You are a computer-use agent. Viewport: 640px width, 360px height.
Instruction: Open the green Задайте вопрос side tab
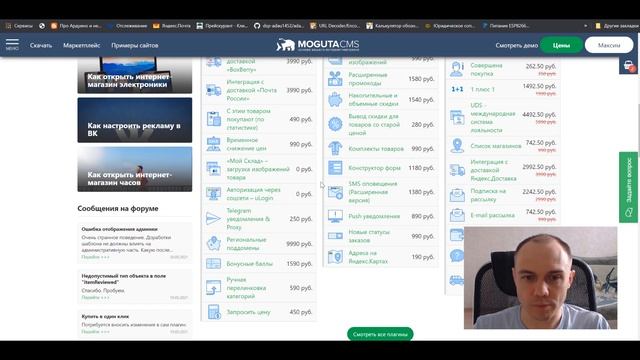[x=629, y=187]
